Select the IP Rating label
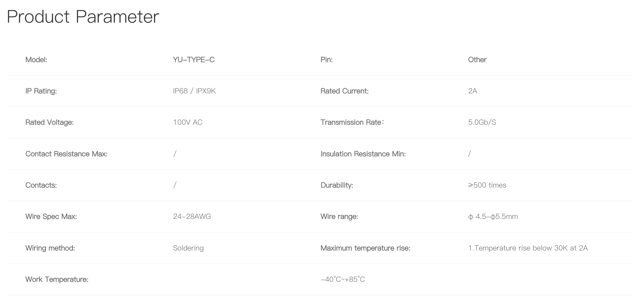 pyautogui.click(x=41, y=91)
